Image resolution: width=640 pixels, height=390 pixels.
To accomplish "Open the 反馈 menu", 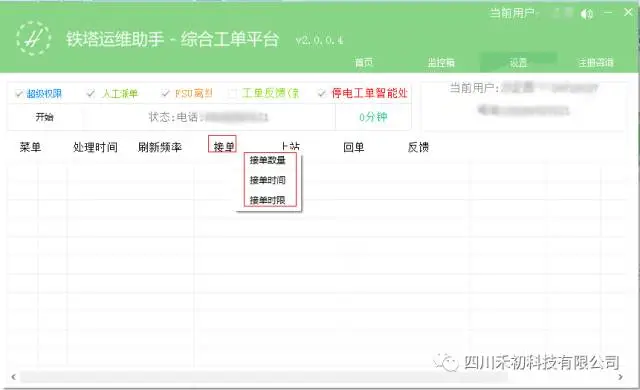I will click(x=418, y=147).
